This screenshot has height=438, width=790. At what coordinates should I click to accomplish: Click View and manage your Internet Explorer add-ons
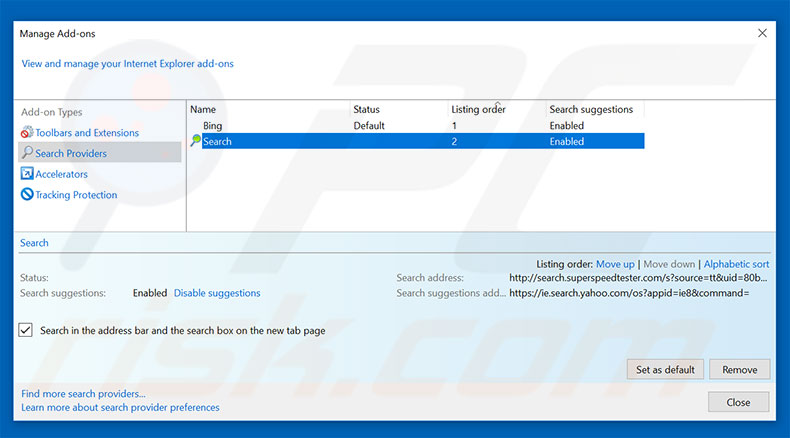pos(127,64)
